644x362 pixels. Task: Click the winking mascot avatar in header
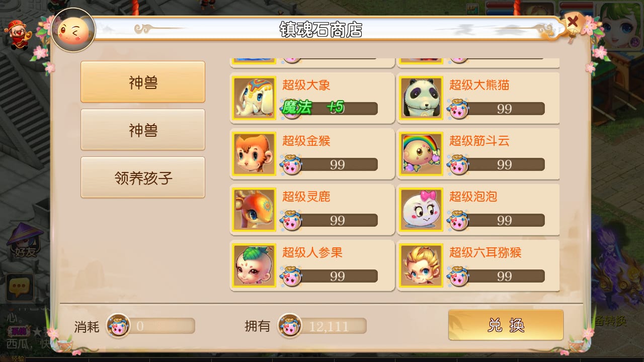73,30
